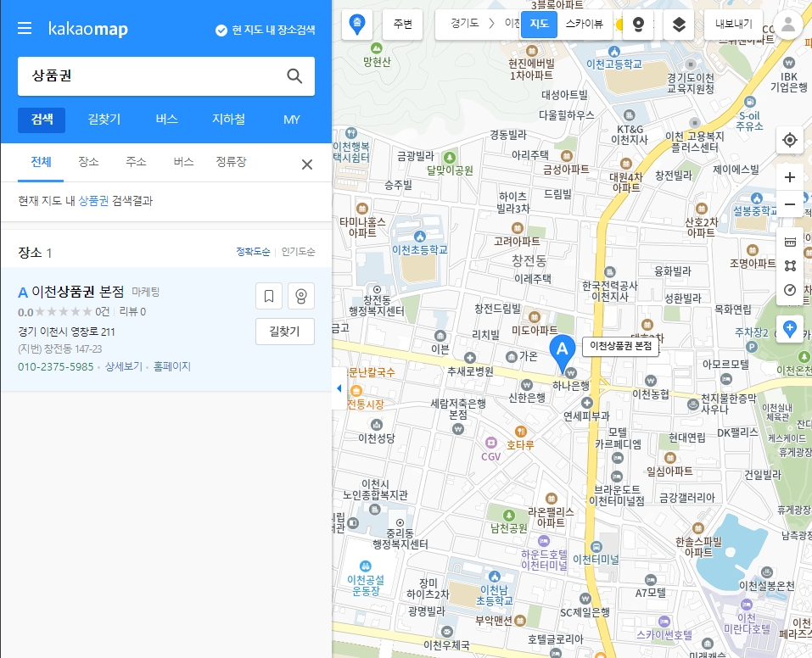Zoom out with the minus button
The height and width of the screenshot is (658, 812).
click(x=789, y=204)
